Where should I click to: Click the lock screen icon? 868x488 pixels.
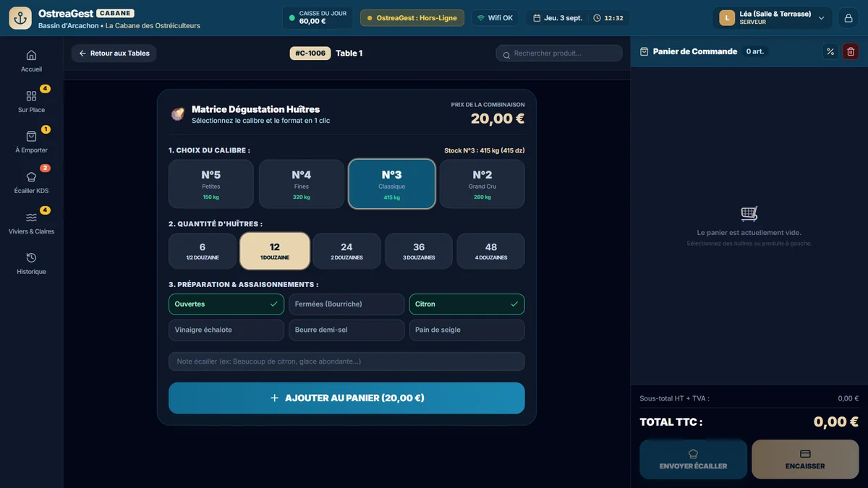[x=848, y=18]
